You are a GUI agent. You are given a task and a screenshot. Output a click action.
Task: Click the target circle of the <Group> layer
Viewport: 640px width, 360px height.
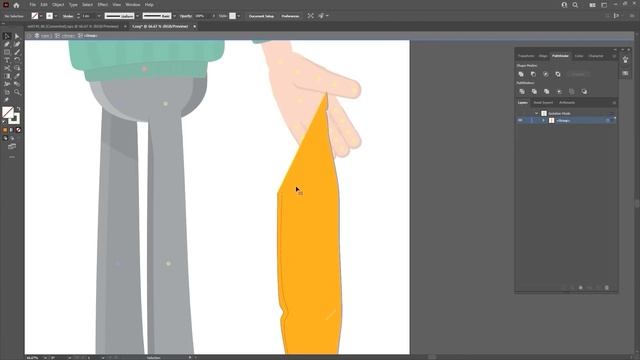tap(608, 120)
